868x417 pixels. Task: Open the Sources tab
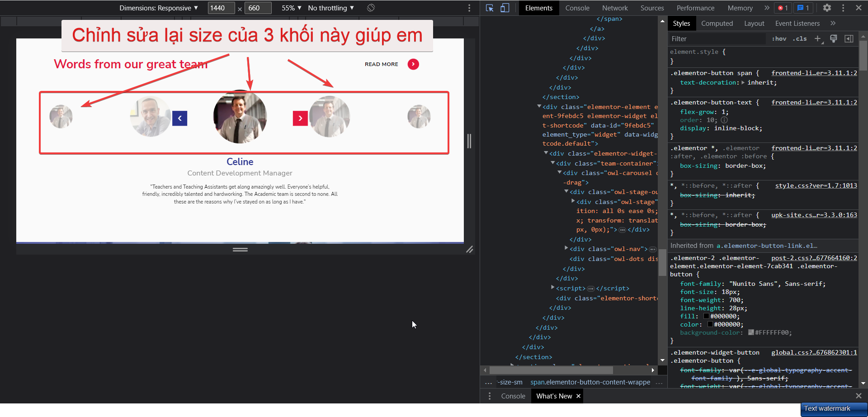click(652, 8)
